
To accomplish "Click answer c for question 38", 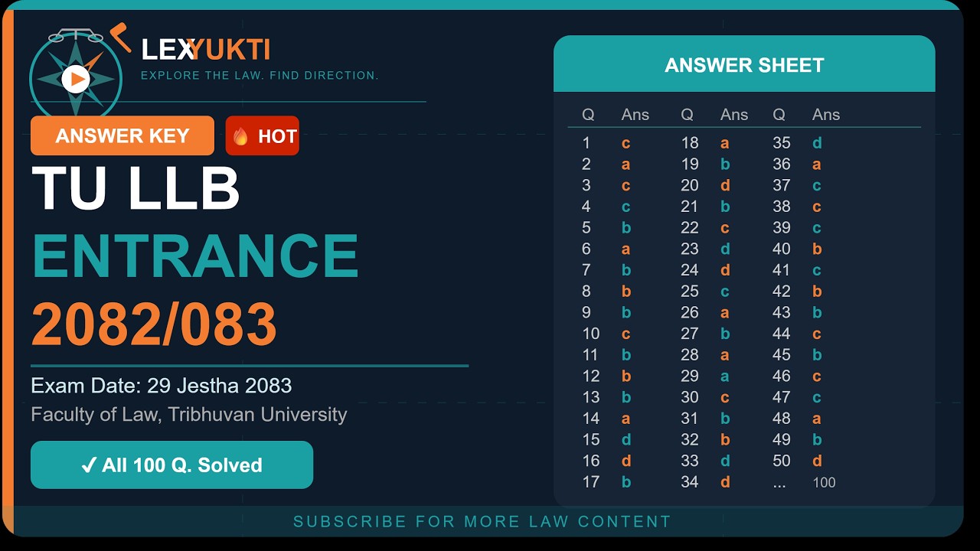I will [x=816, y=207].
